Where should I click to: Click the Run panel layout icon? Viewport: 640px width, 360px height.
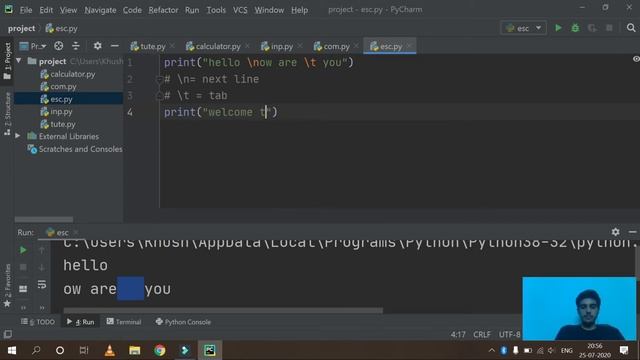tap(23, 289)
